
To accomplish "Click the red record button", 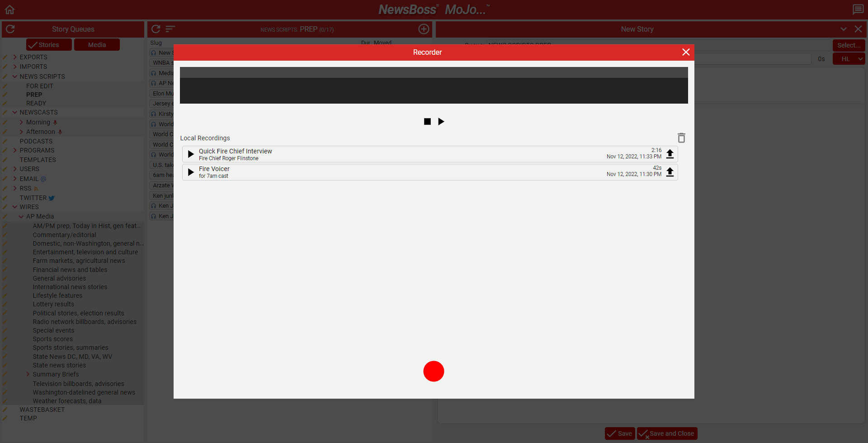I will click(x=434, y=371).
